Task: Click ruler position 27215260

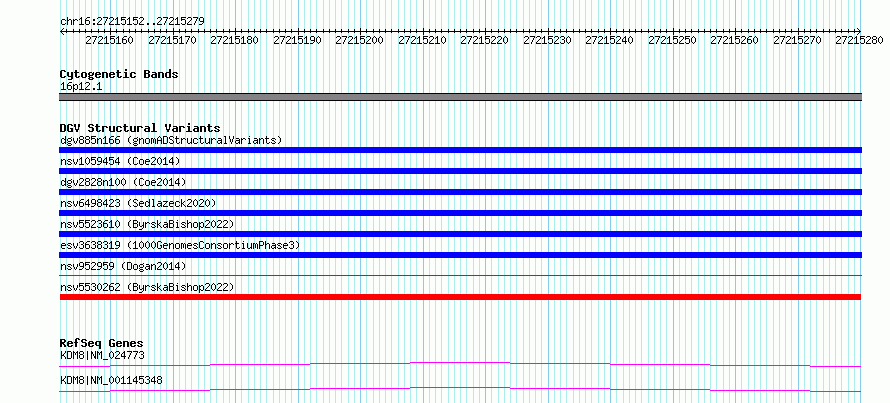Action: pyautogui.click(x=734, y=40)
